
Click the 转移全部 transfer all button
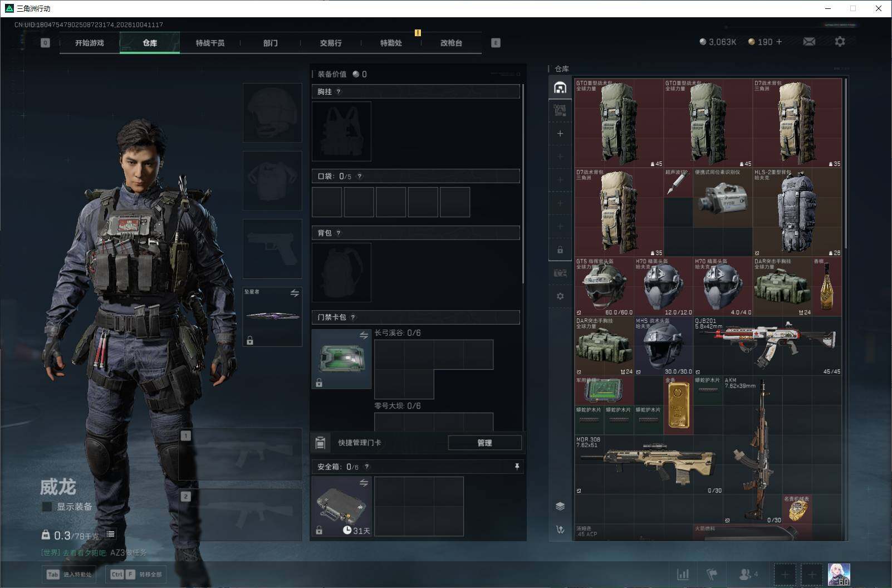pyautogui.click(x=136, y=574)
